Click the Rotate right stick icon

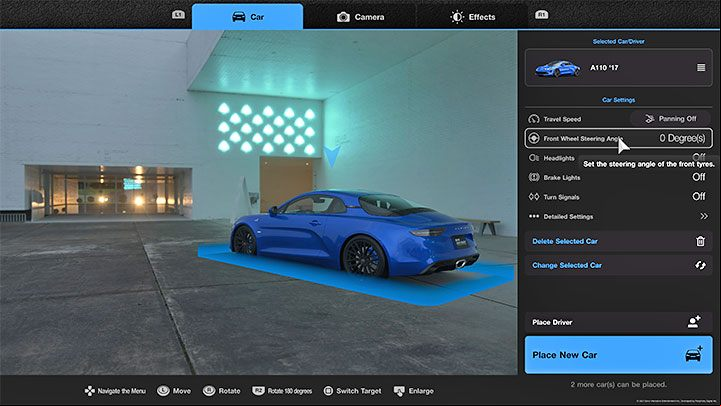[x=209, y=391]
